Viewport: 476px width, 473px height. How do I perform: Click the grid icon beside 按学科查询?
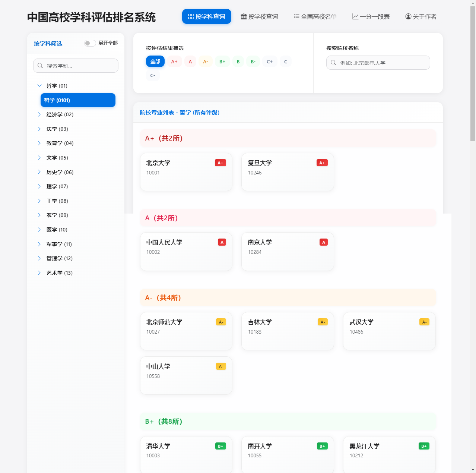[x=190, y=16]
